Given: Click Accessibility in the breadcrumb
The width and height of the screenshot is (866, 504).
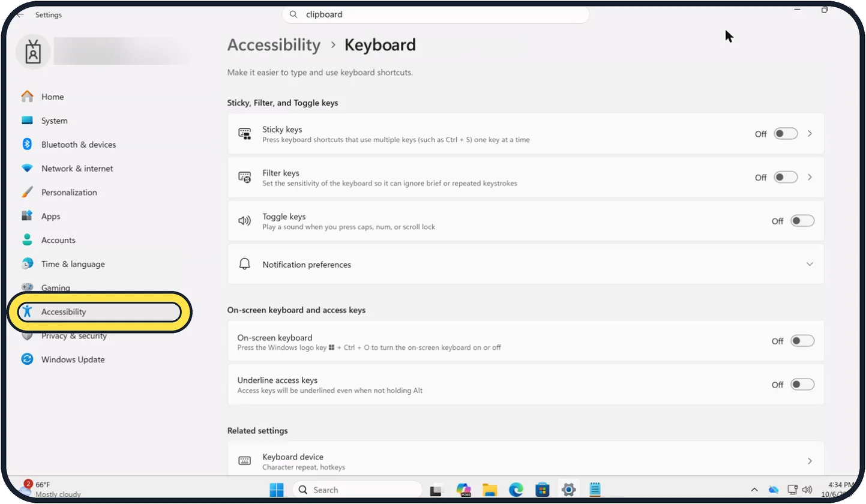Looking at the screenshot, I should (x=274, y=45).
